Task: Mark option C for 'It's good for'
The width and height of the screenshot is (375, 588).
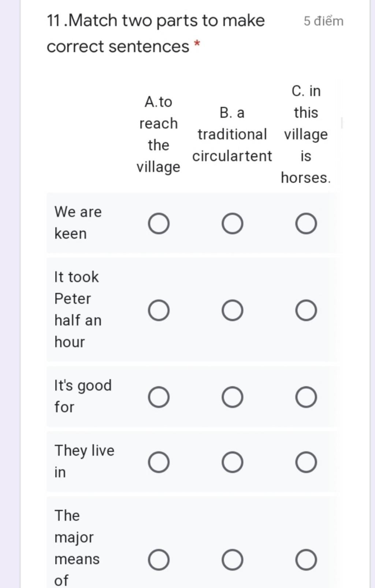Action: tap(306, 397)
